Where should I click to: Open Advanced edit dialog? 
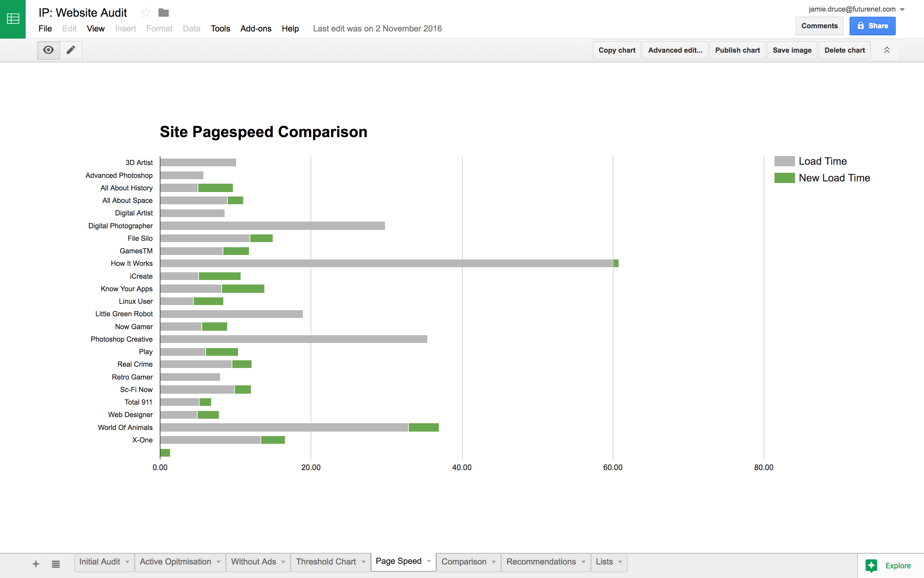[x=675, y=50]
